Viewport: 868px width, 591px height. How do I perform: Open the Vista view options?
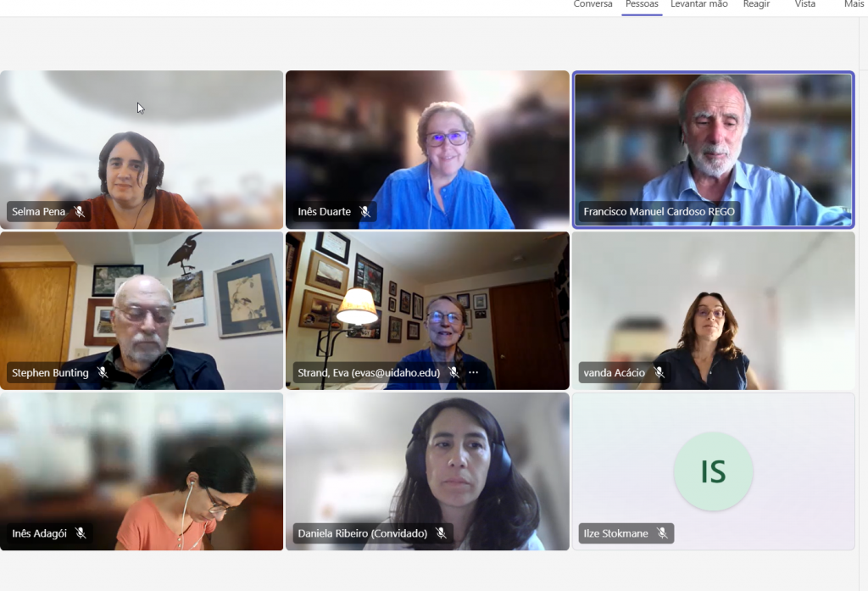(x=805, y=4)
